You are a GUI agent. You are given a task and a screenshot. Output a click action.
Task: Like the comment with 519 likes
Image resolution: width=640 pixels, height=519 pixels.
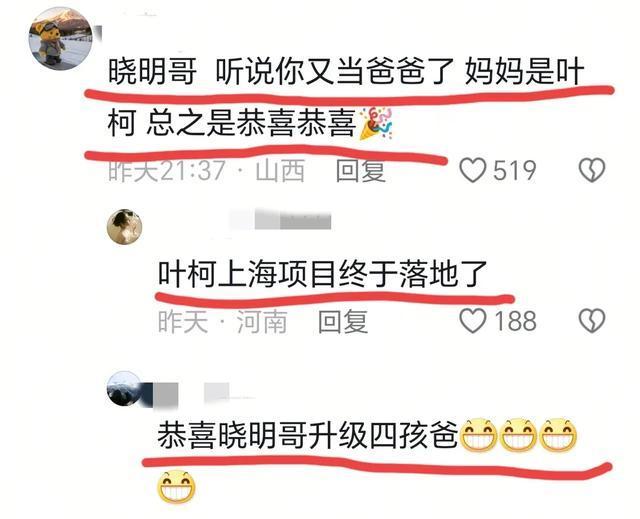[473, 170]
